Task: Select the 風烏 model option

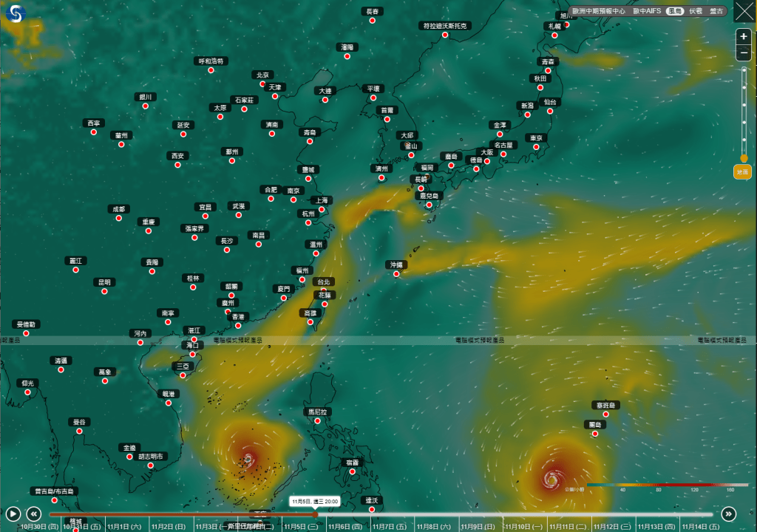Action: coord(674,11)
